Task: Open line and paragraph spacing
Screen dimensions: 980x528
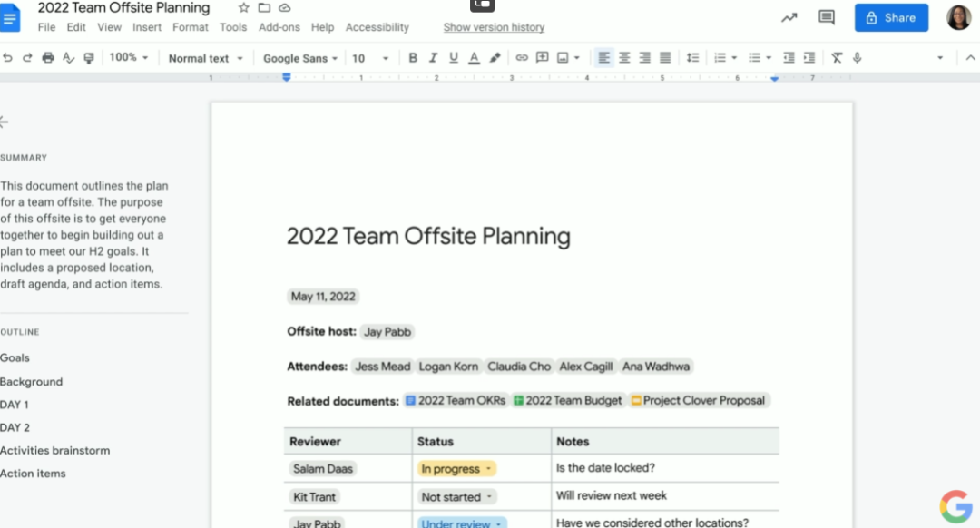Action: point(692,58)
